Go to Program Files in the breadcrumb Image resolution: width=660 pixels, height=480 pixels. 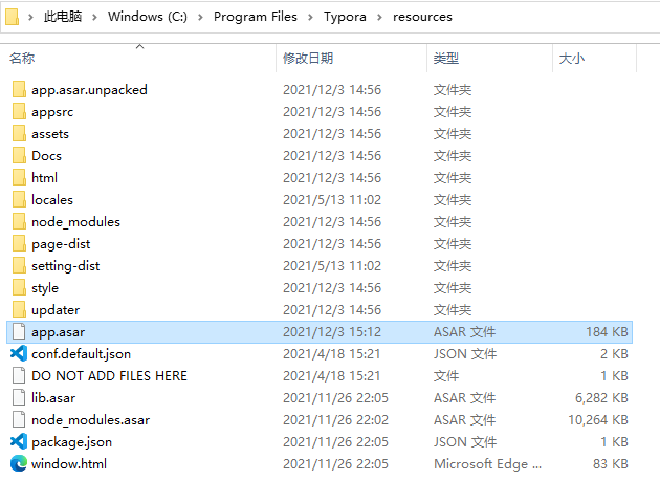click(x=255, y=16)
